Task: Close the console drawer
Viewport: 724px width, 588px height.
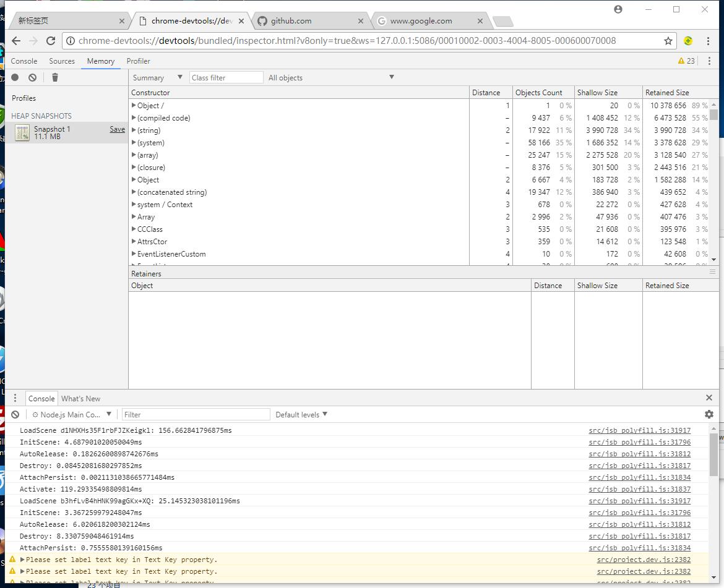Action: (x=709, y=398)
